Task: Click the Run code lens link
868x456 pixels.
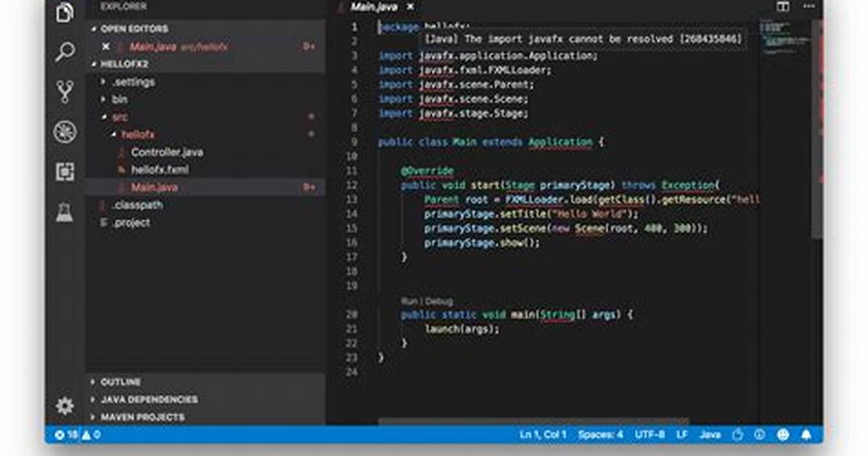Action: 409,301
